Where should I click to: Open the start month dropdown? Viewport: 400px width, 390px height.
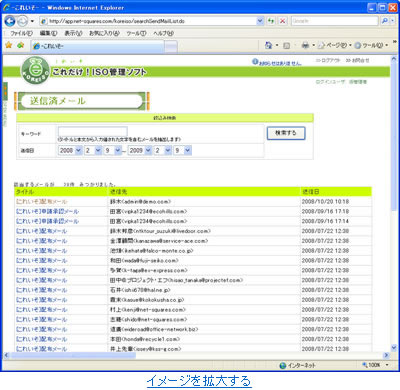[93, 150]
